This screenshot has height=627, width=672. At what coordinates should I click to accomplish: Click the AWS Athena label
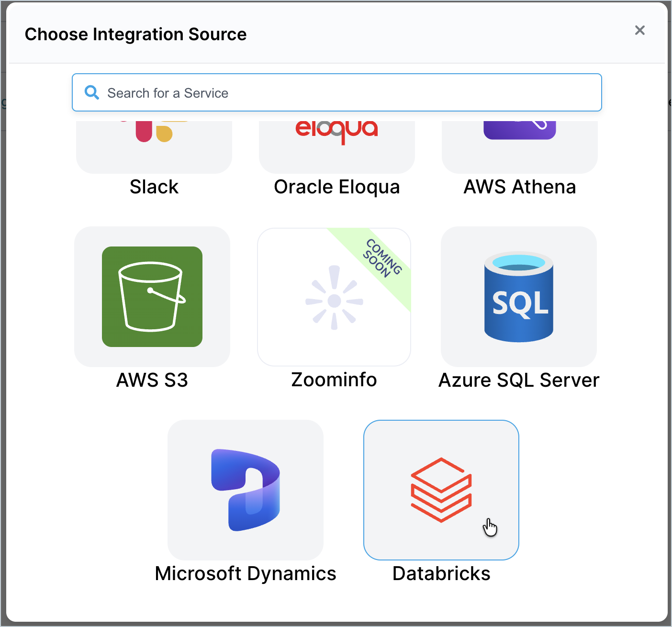[x=520, y=187]
